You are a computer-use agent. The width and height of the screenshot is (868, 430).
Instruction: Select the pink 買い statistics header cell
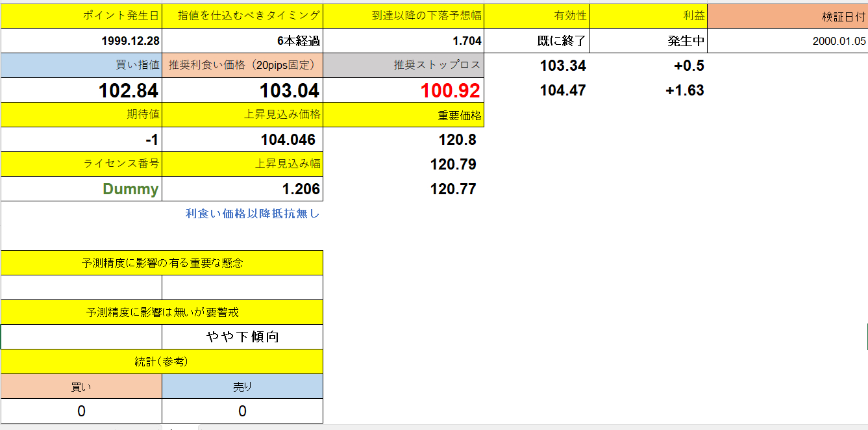(x=81, y=386)
